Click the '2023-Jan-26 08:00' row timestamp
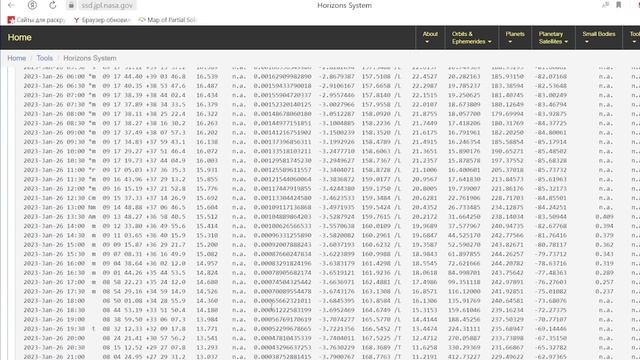This screenshot has height=360, width=640. 54,114
